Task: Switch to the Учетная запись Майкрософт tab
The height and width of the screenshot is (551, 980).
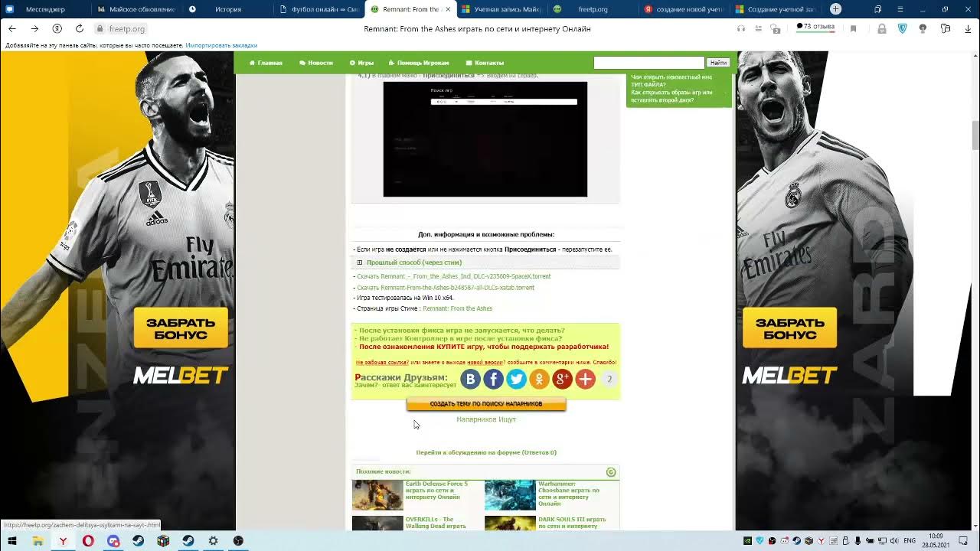Action: 501,9
